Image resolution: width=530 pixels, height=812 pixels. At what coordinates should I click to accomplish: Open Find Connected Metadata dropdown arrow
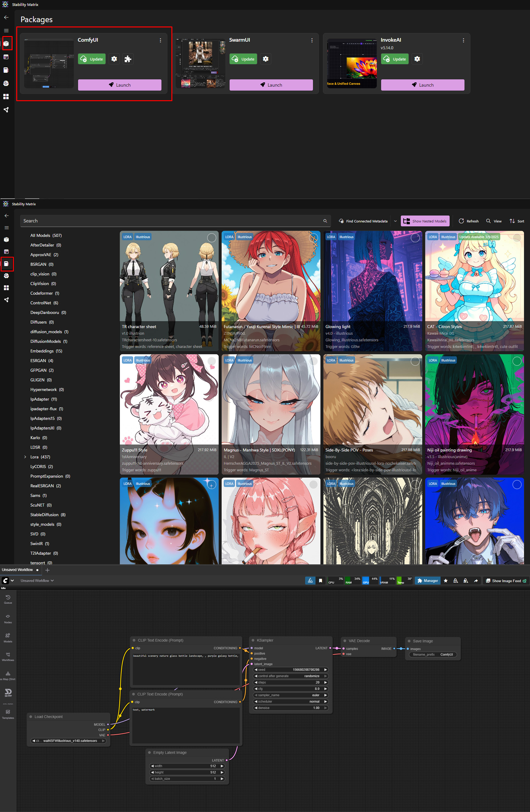[395, 221]
